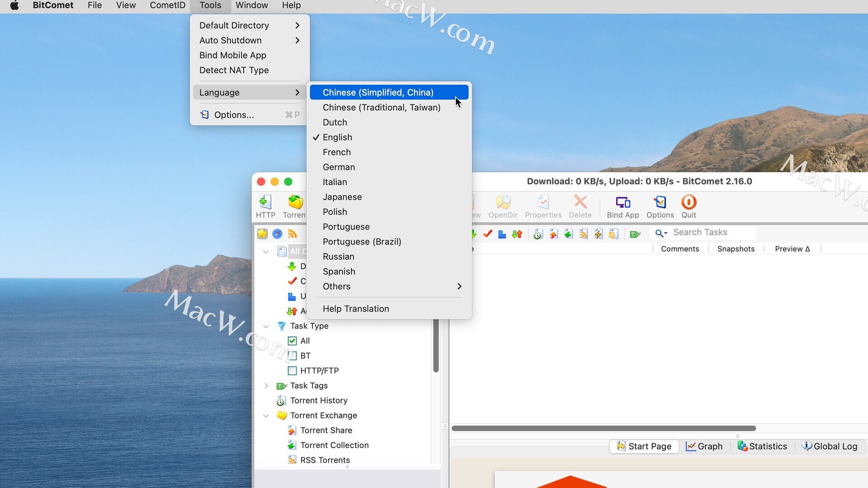Click the torrent collection green arrow filter icon
The width and height of the screenshot is (868, 488).
click(569, 234)
